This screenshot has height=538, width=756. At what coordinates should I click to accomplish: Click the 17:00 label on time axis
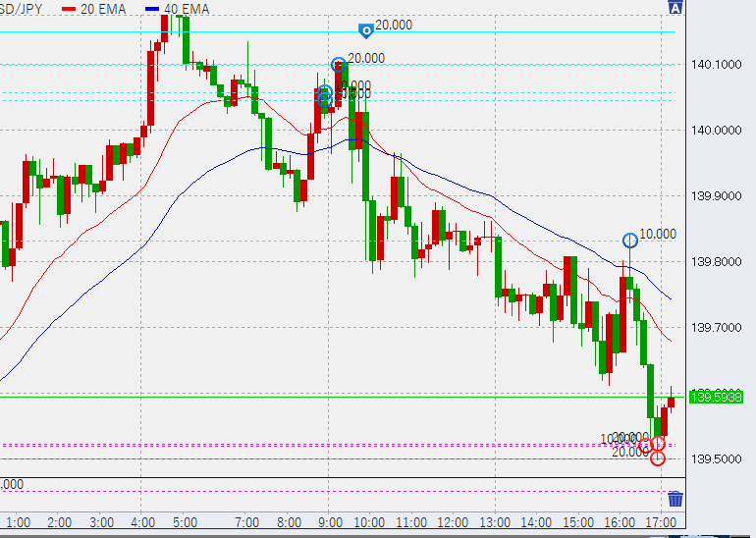[665, 521]
